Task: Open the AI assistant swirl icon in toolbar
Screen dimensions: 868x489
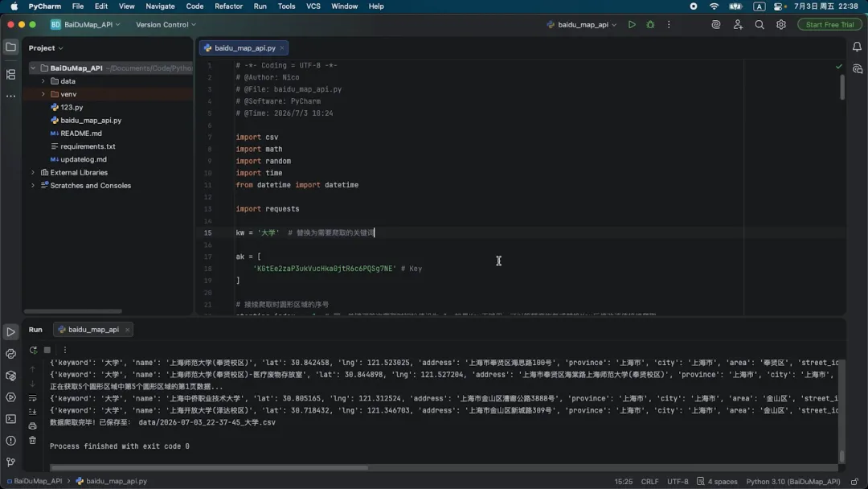Action: (716, 24)
